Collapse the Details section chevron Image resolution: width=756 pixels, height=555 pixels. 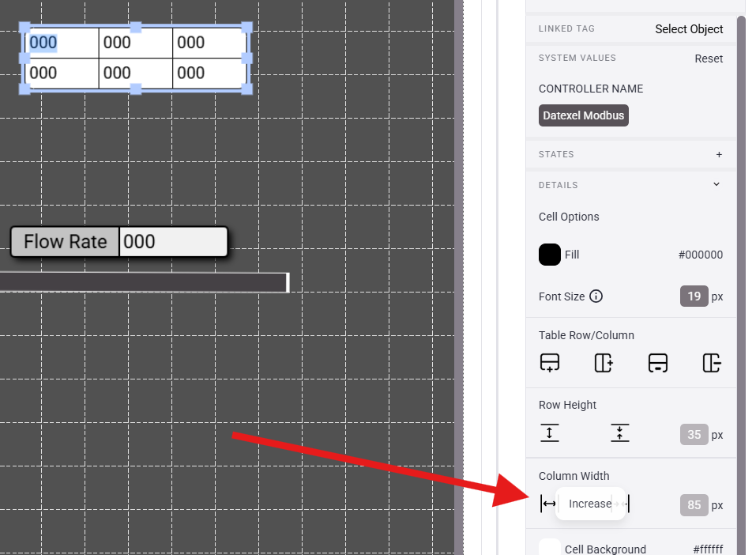(717, 185)
